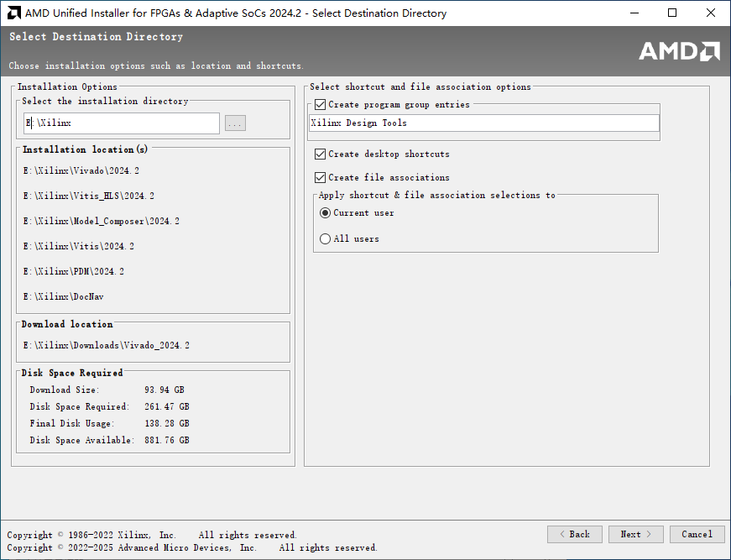Click the Xilinx Design Tools program group field
The height and width of the screenshot is (560, 731).
(484, 123)
